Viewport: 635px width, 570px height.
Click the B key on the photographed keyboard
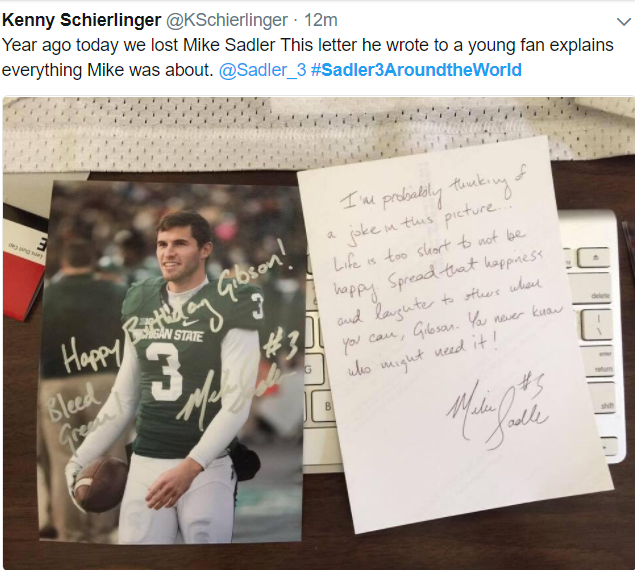point(325,405)
